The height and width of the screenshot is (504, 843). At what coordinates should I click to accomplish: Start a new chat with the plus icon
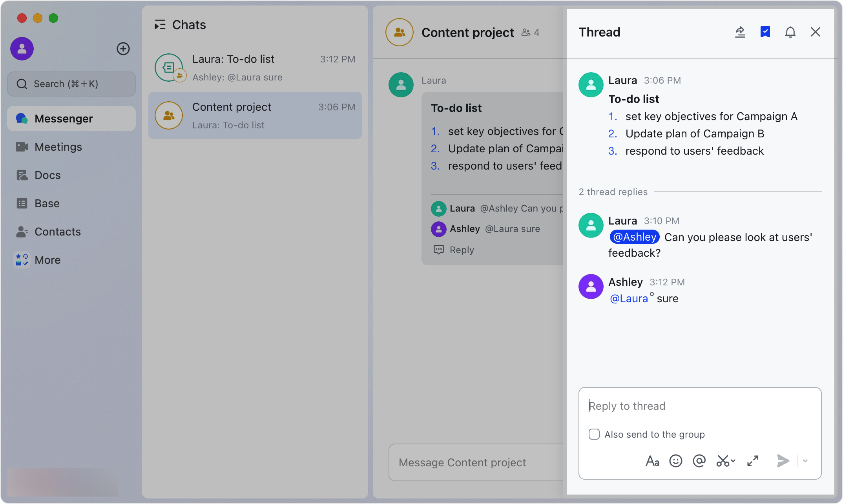pyautogui.click(x=123, y=49)
